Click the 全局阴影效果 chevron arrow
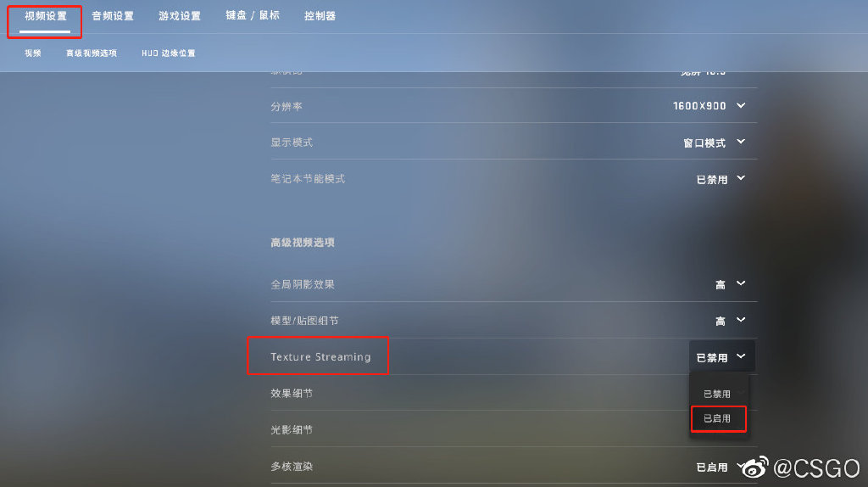868x487 pixels. pos(741,283)
